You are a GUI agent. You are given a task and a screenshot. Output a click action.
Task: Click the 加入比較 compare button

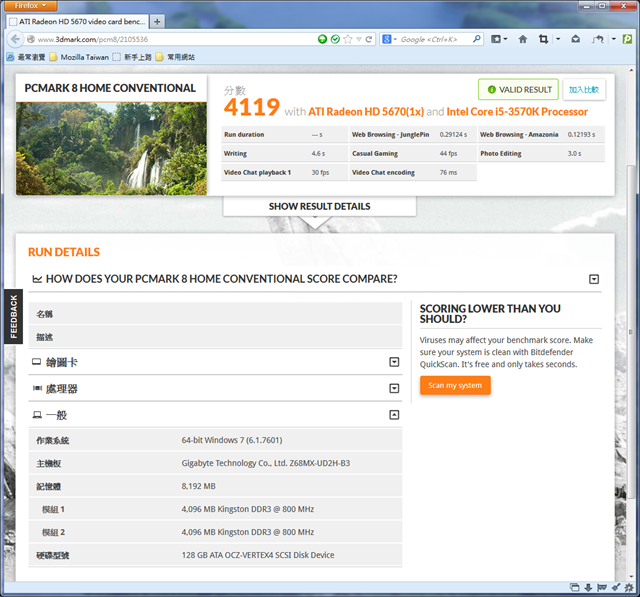click(584, 89)
